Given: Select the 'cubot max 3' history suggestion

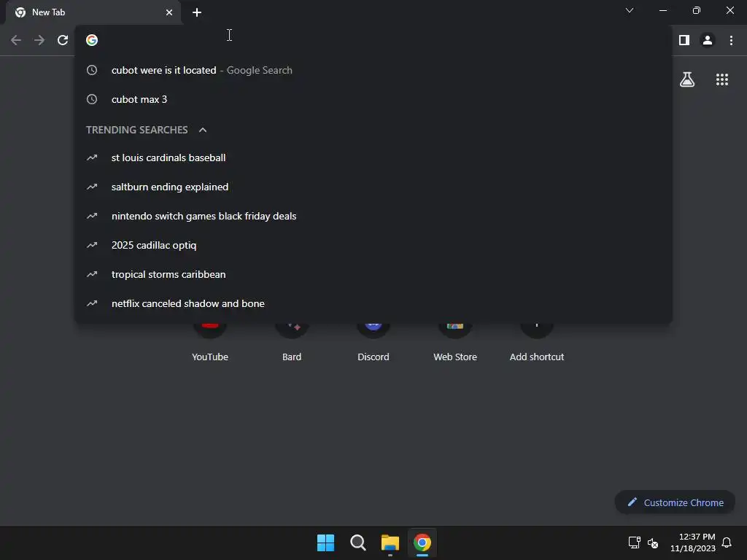Looking at the screenshot, I should point(373,99).
